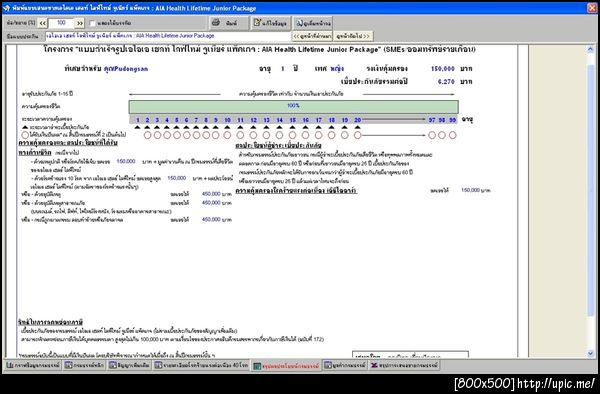Image resolution: width=600 pixels, height=394 pixels.
Task: Click the age marker 99 on the timeline
Action: 452,120
